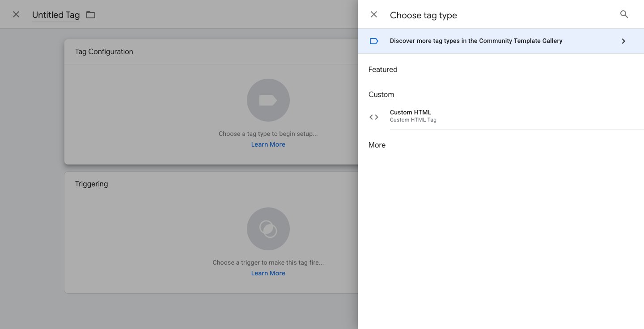Open Discover more tag types banner text
Image resolution: width=644 pixels, height=329 pixels.
tap(476, 41)
